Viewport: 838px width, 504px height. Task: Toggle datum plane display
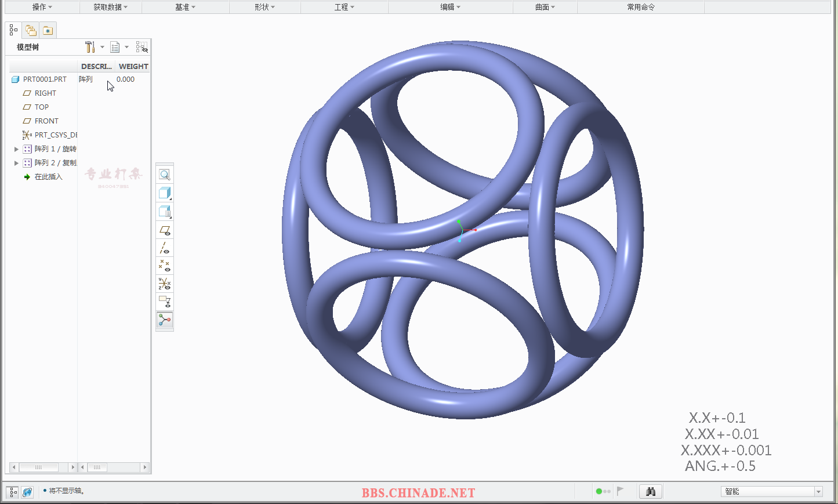point(165,230)
